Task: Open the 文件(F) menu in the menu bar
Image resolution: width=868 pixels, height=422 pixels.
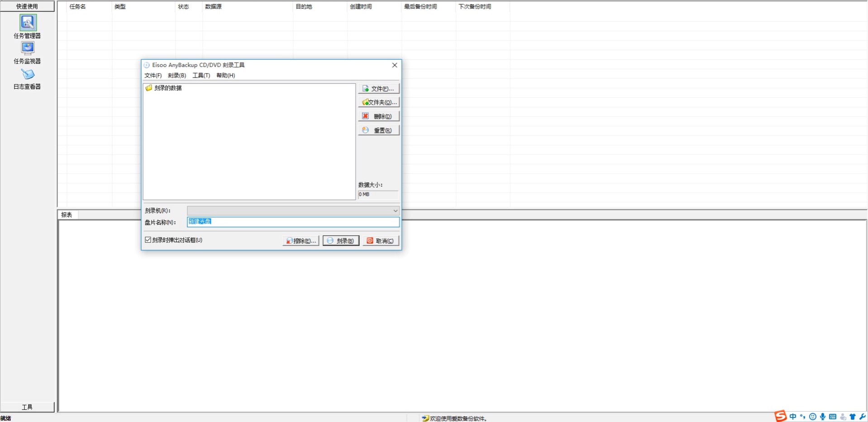Action: pos(153,76)
